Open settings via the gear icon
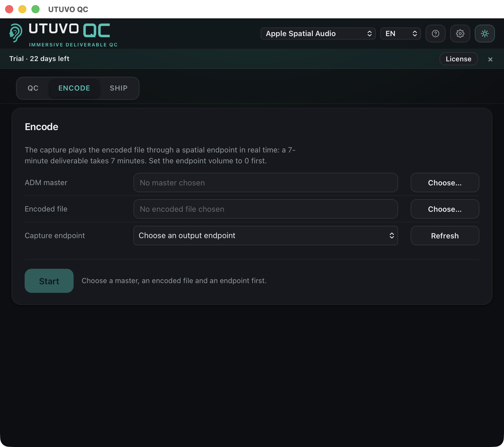 pos(460,34)
